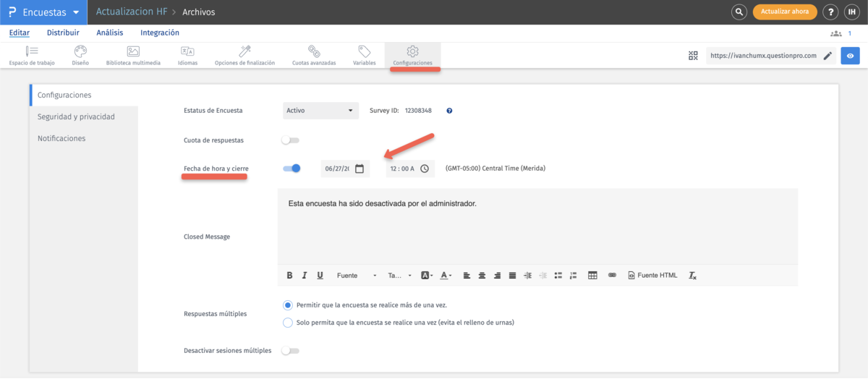Open text color dropdown in editor
This screenshot has height=379, width=868.
pos(446,276)
